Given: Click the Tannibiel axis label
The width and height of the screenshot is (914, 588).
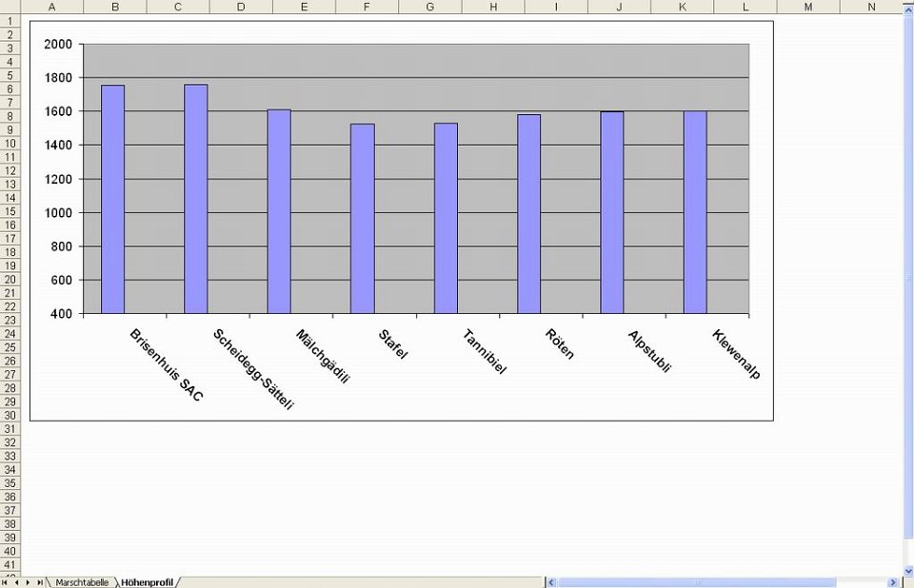Looking at the screenshot, I should click(x=485, y=351).
